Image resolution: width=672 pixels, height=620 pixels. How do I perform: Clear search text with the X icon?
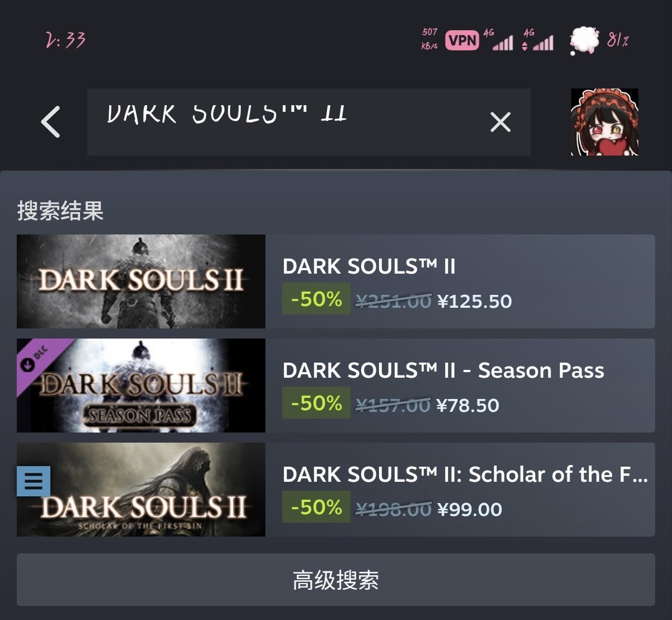point(500,121)
